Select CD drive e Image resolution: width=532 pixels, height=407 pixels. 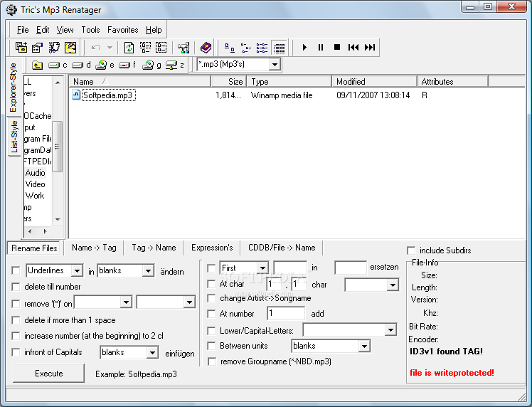105,65
